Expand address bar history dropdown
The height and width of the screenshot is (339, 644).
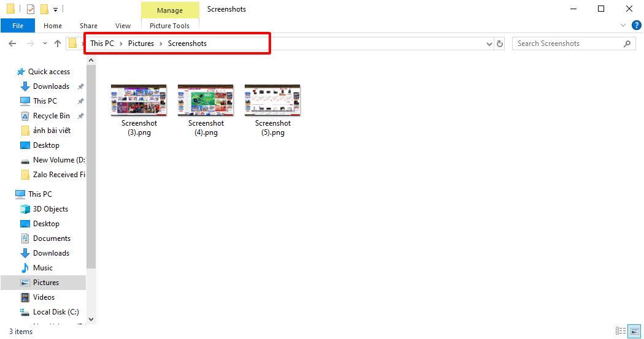[x=489, y=44]
